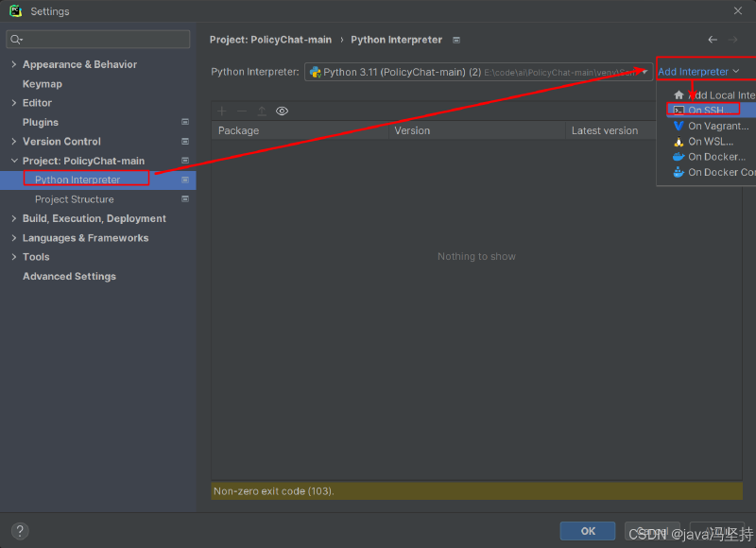
Task: Click the install package plus icon
Action: [x=222, y=111]
